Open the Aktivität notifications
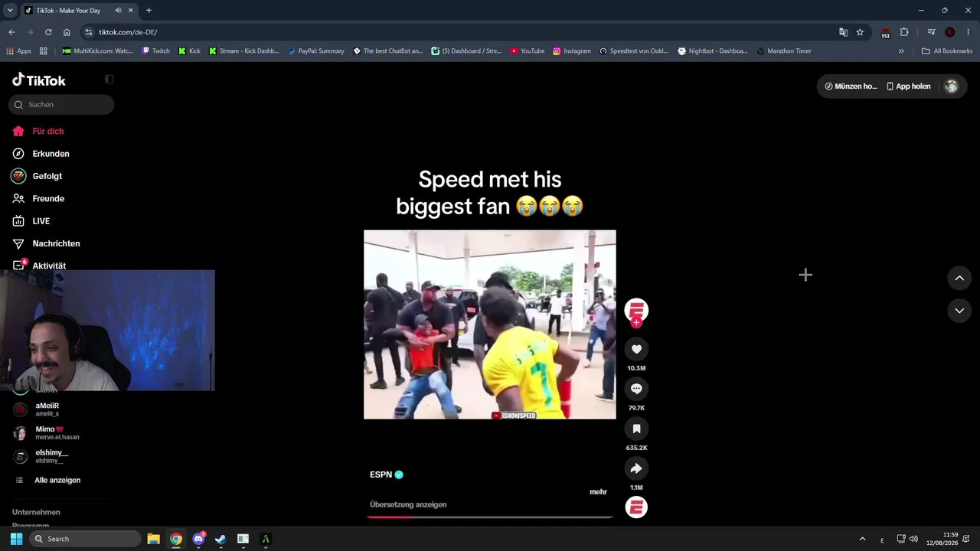Viewport: 980px width, 551px height. [x=49, y=266]
